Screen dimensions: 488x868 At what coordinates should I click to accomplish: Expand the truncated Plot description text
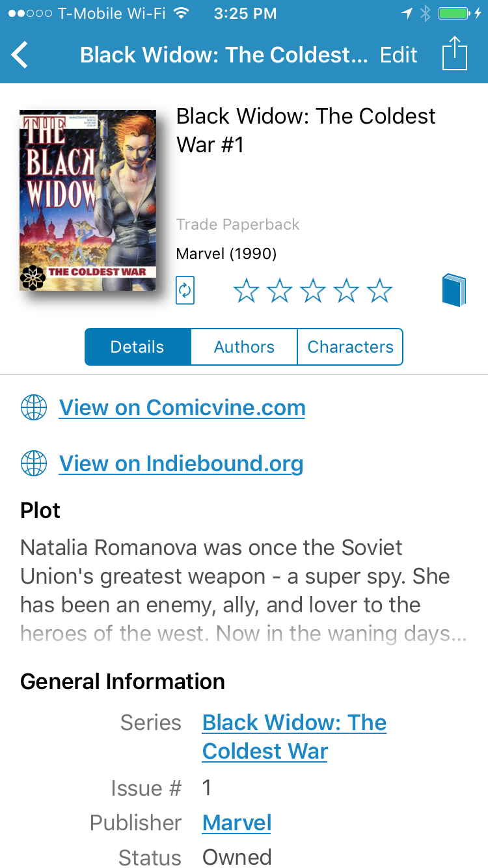click(244, 591)
